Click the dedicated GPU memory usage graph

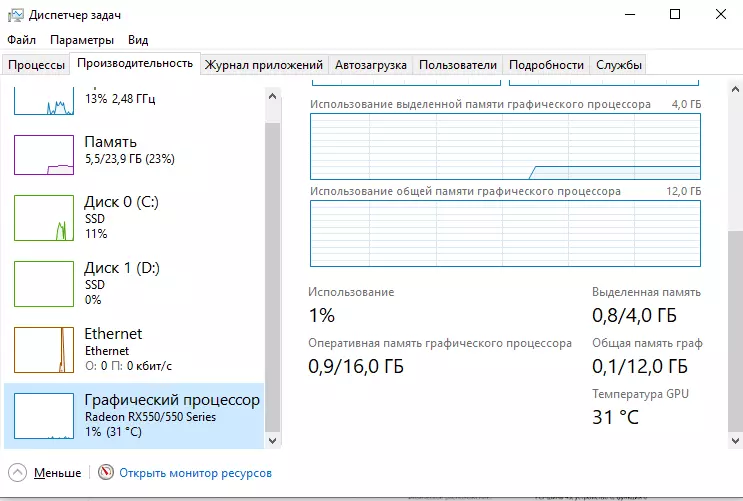pos(505,145)
